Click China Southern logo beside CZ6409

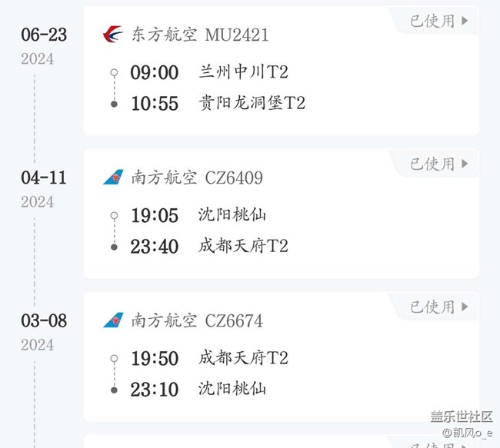coord(113,178)
